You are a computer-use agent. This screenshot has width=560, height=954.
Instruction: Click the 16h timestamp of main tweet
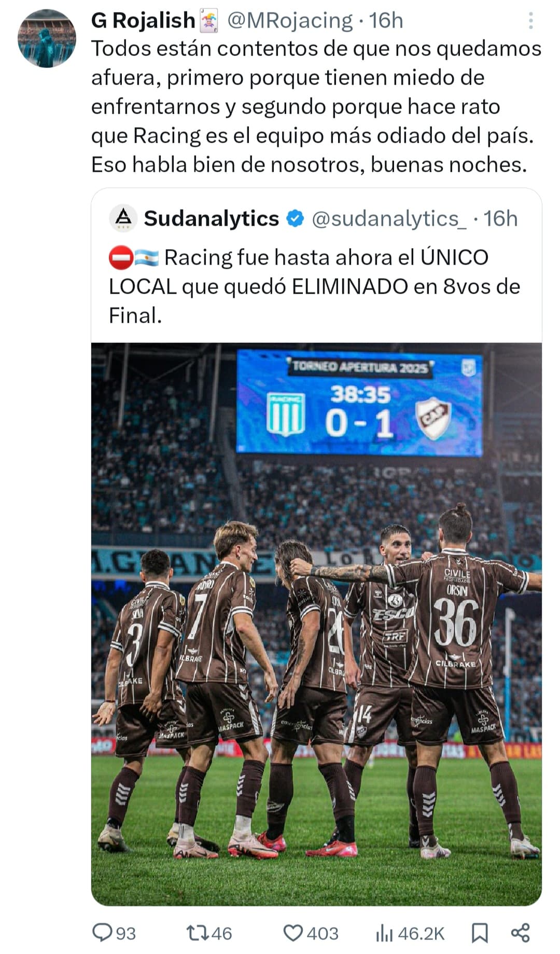pos(386,21)
